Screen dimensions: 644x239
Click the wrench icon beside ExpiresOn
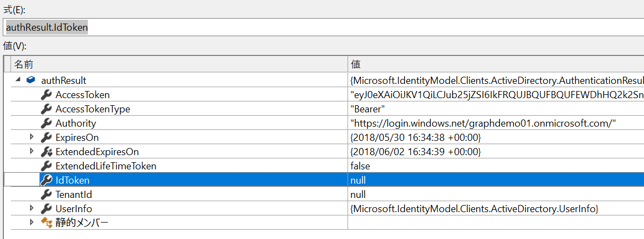point(46,138)
